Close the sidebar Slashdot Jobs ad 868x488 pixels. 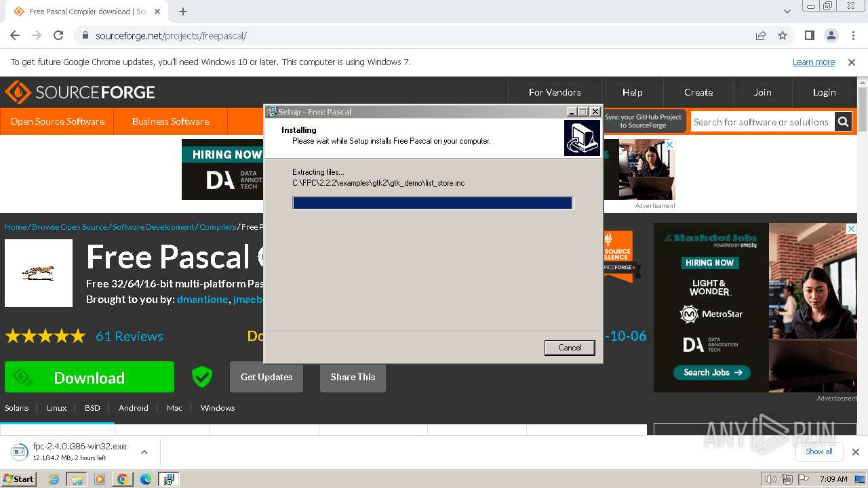click(851, 229)
